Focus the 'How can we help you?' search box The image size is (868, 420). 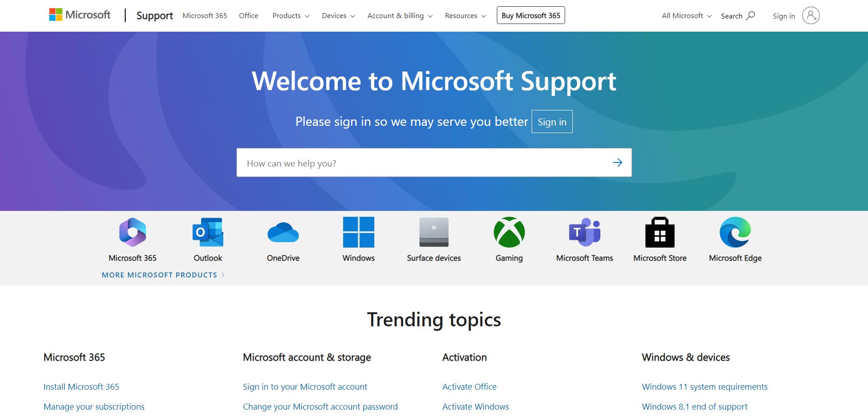pyautogui.click(x=420, y=163)
